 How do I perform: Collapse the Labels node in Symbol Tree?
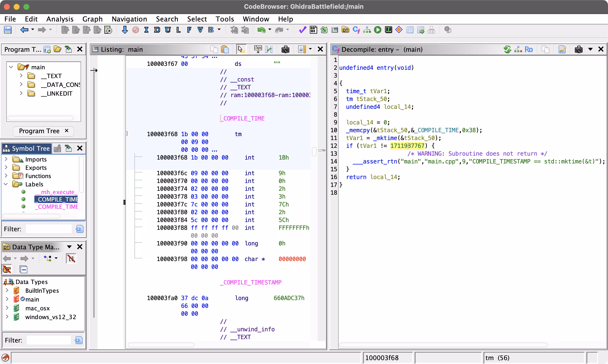[6, 184]
